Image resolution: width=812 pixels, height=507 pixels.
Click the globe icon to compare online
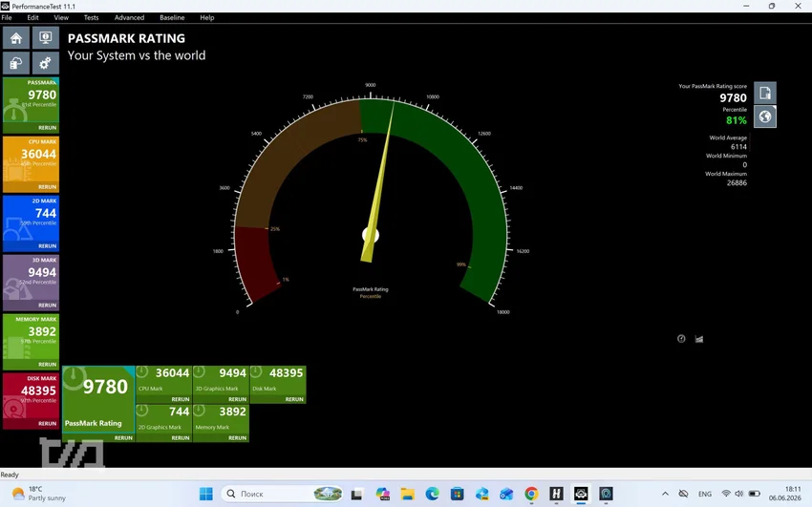click(765, 116)
